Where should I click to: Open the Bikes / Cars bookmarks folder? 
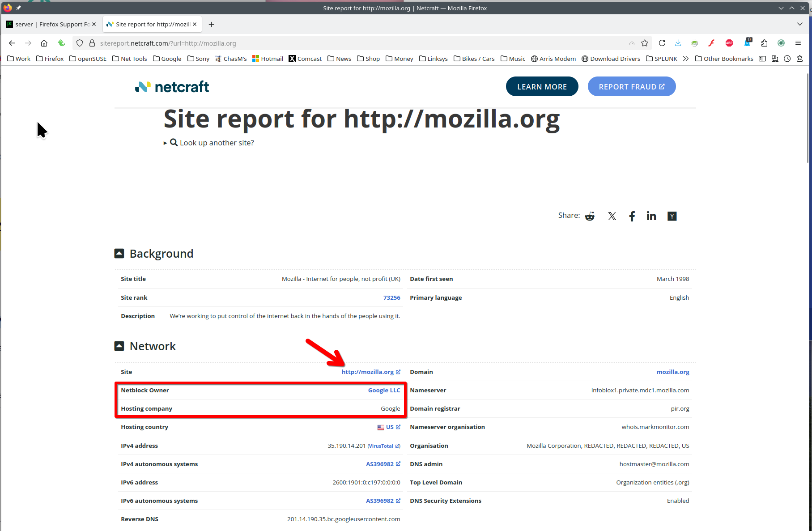tap(474, 59)
